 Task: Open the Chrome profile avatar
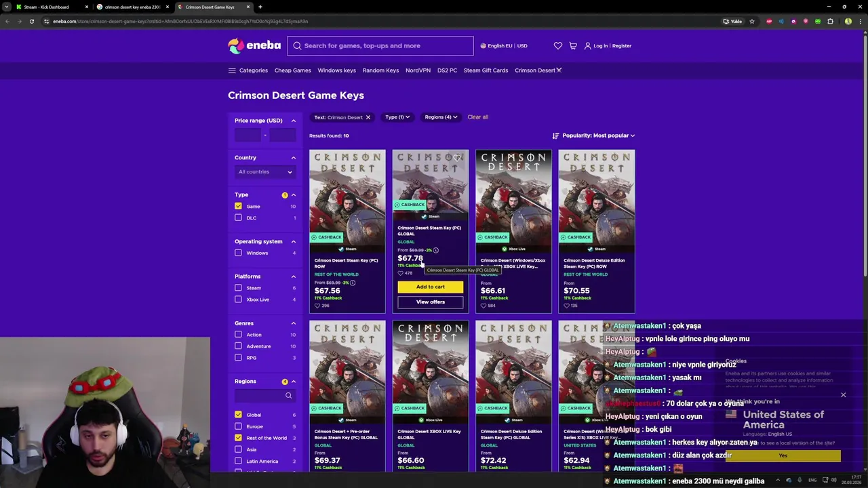click(848, 21)
